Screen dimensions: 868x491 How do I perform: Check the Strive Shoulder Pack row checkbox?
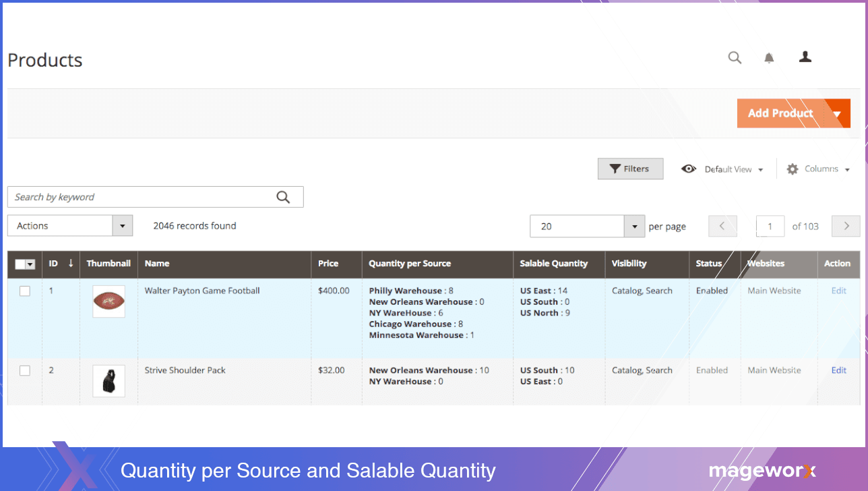(24, 370)
